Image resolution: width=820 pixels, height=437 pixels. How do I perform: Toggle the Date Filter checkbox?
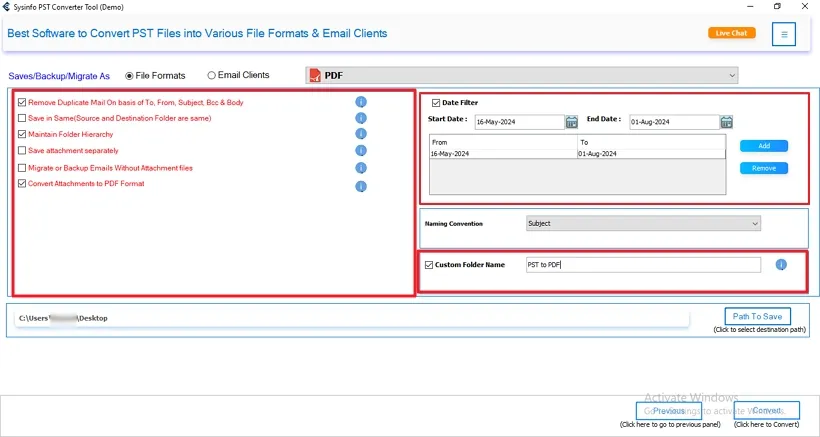click(436, 102)
